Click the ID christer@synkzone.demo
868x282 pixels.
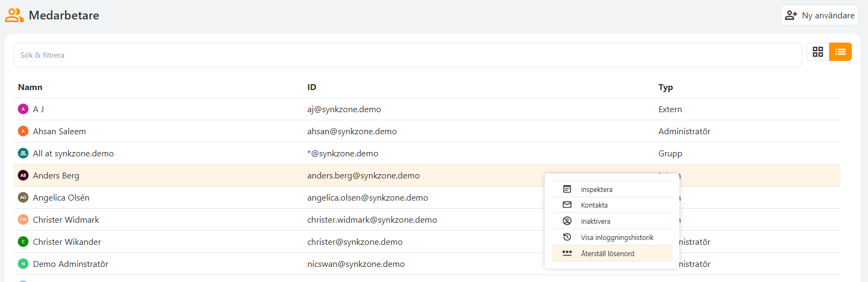click(x=355, y=242)
